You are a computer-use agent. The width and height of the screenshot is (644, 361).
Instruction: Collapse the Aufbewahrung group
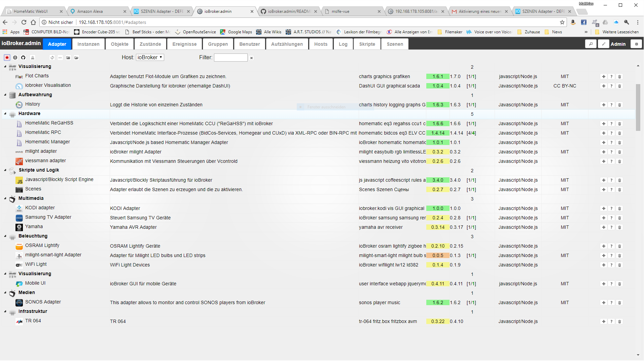pyautogui.click(x=5, y=95)
